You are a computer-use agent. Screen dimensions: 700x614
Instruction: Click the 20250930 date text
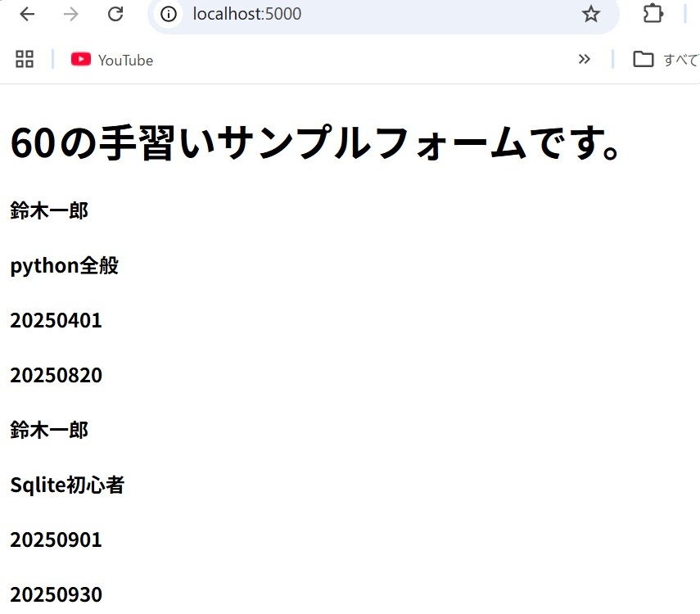(56, 595)
